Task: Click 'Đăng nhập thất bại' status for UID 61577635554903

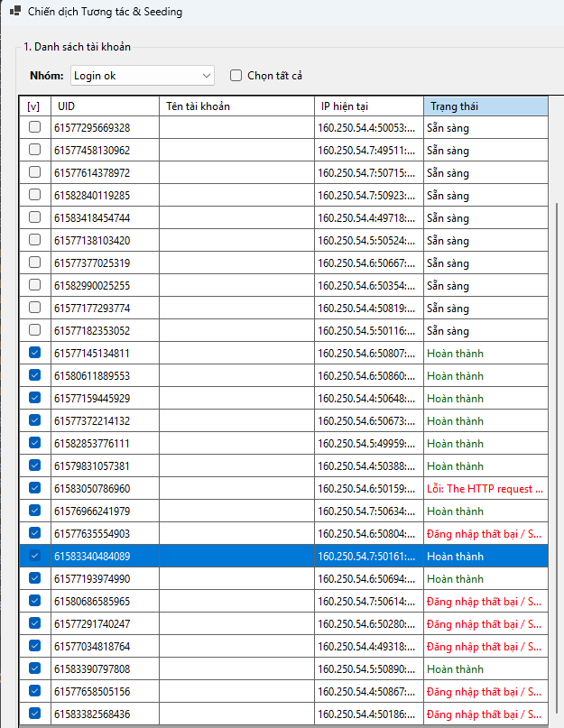Action: 486,533
